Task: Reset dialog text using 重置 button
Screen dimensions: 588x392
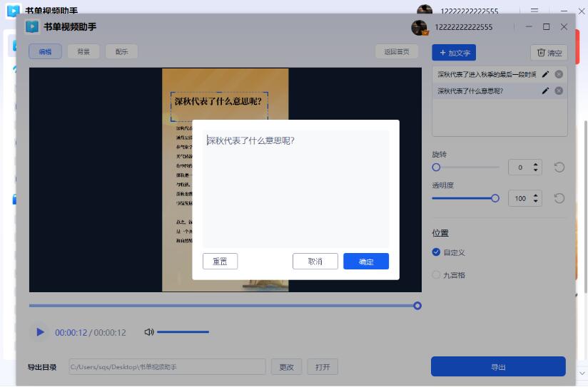Action: coord(220,262)
